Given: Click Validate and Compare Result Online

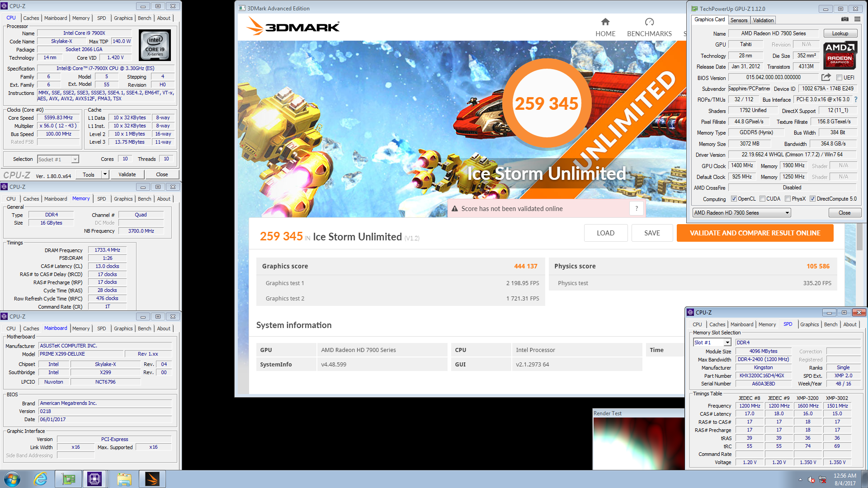Looking at the screenshot, I should pyautogui.click(x=755, y=233).
